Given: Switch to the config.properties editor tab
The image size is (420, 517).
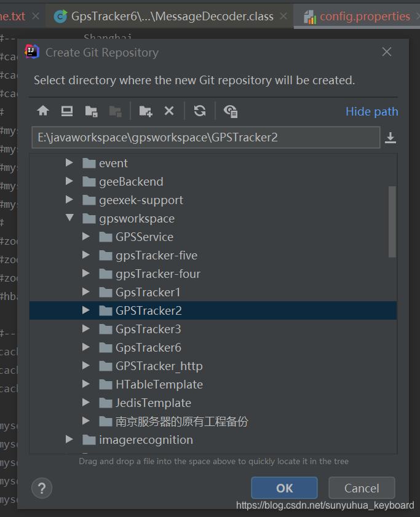Looking at the screenshot, I should pyautogui.click(x=358, y=17).
